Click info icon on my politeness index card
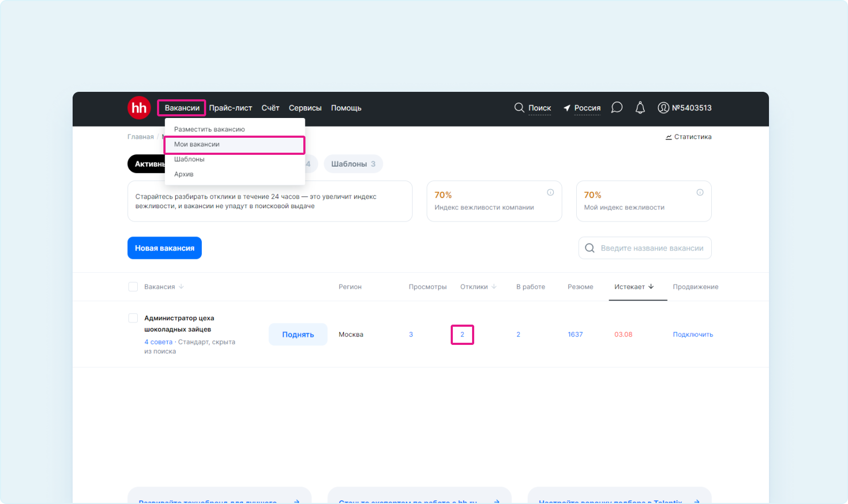The width and height of the screenshot is (848, 504). click(x=700, y=192)
